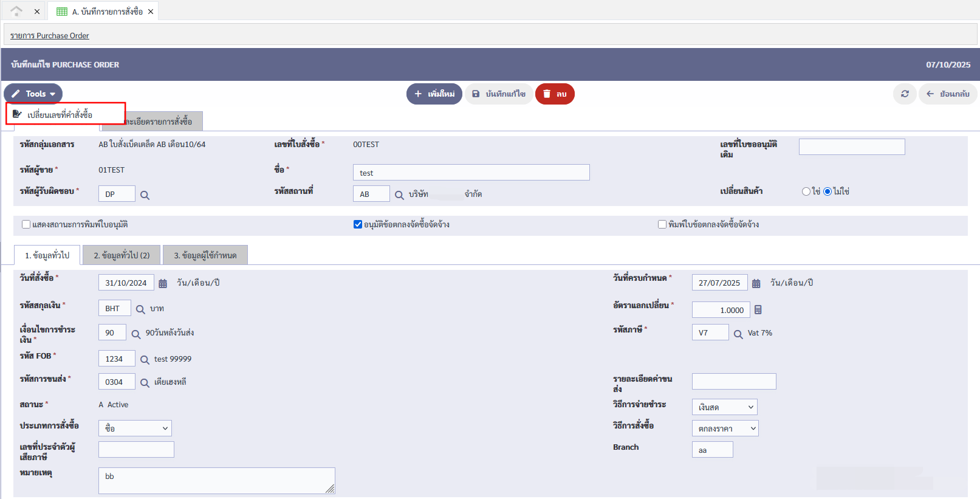Open the ประเภทการสั่งซื้อ dropdown
The image size is (980, 499).
135,428
